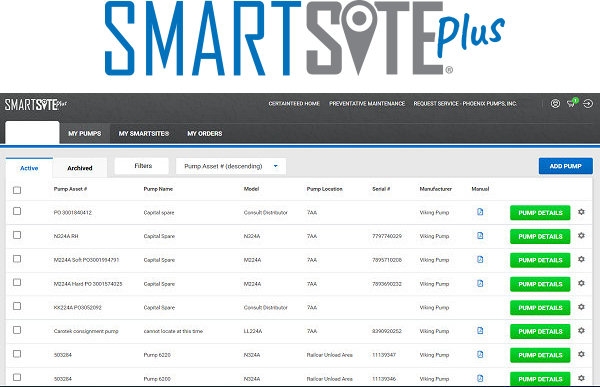Show the Active pumps tab
Viewport: 600px width, 387px height.
pyautogui.click(x=29, y=168)
